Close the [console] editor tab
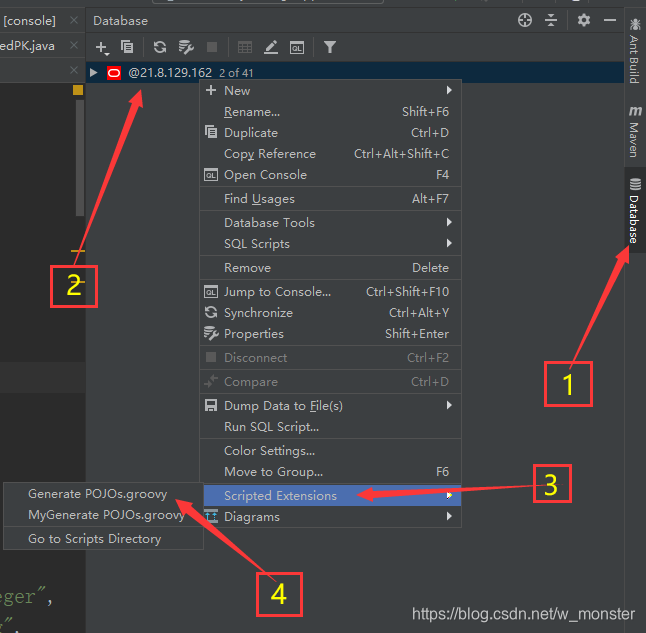The image size is (646, 633). 74,20
